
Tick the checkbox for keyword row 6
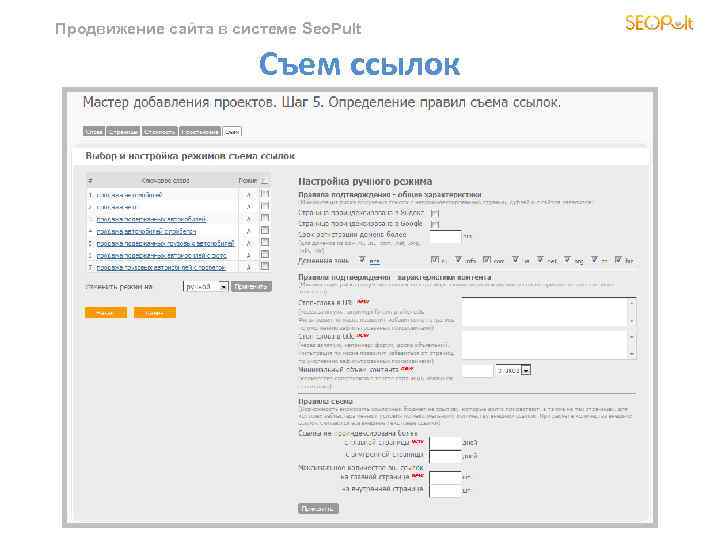pyautogui.click(x=265, y=254)
